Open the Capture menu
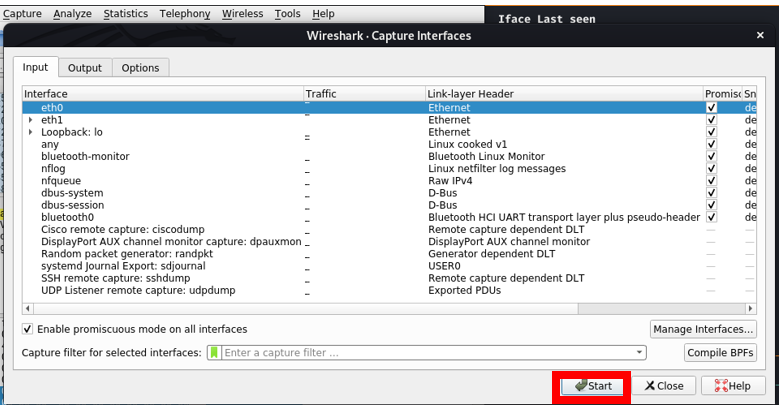The width and height of the screenshot is (779, 405). (x=22, y=14)
